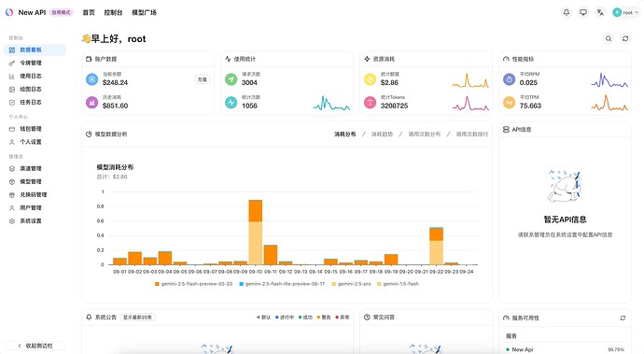Open the notifications bell icon in header
This screenshot has height=354, width=644.
click(567, 12)
